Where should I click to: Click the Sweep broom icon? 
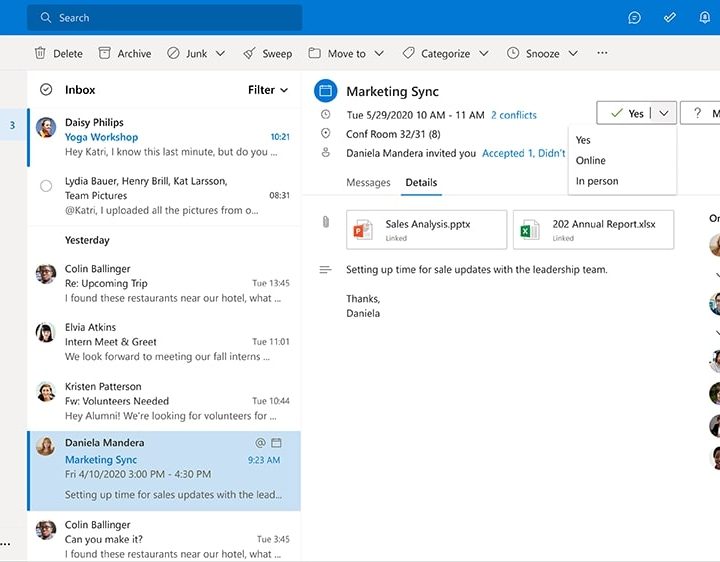[249, 53]
